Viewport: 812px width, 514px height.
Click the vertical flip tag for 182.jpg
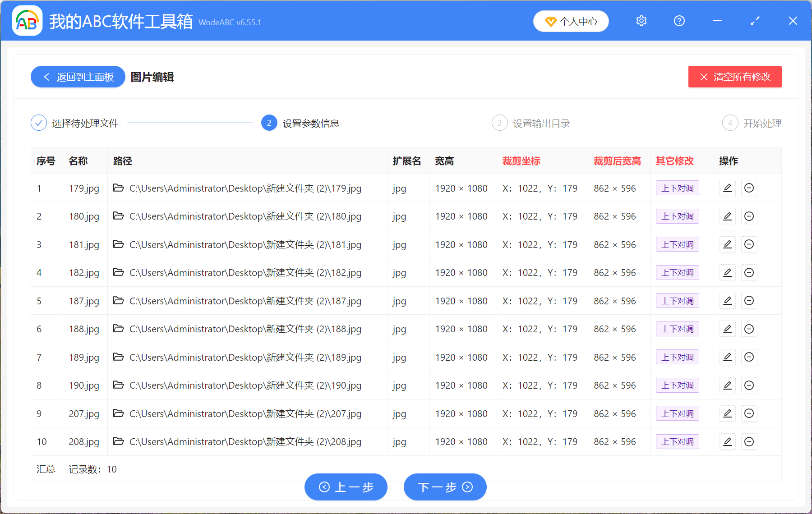677,273
